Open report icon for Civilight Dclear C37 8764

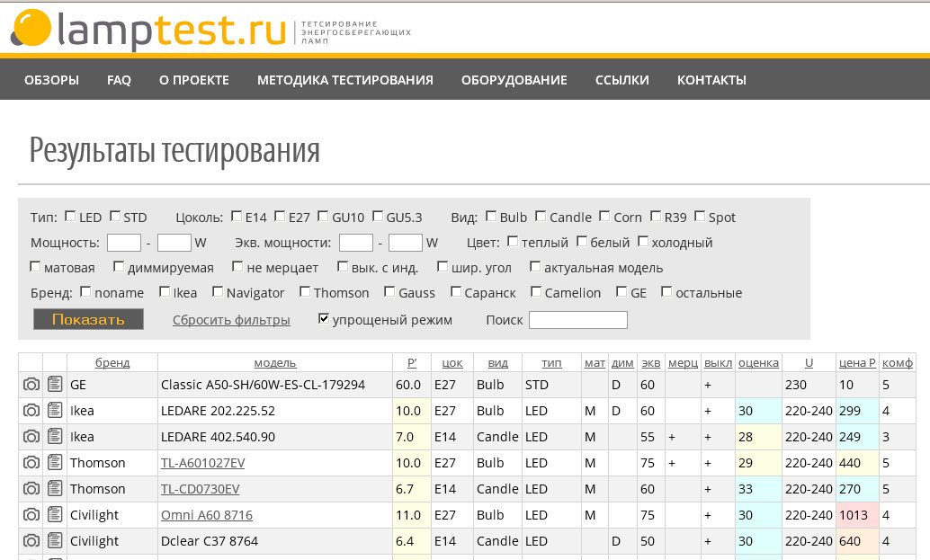(55, 541)
